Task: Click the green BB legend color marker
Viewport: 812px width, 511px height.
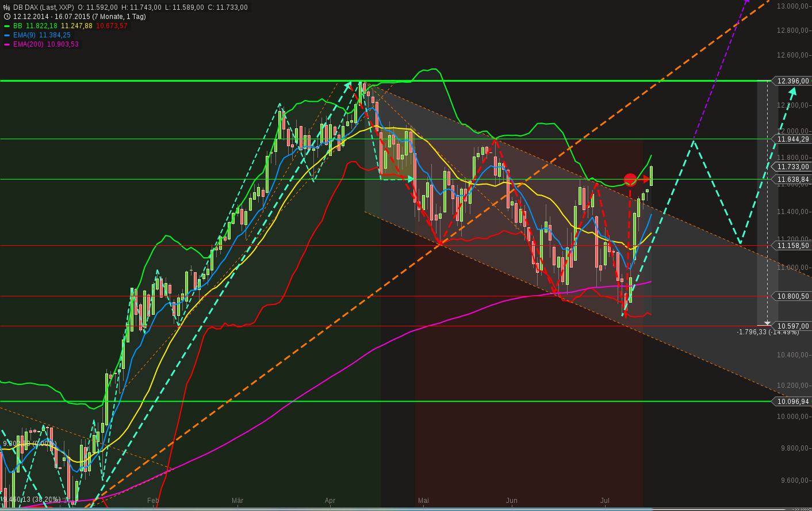Action: point(7,26)
